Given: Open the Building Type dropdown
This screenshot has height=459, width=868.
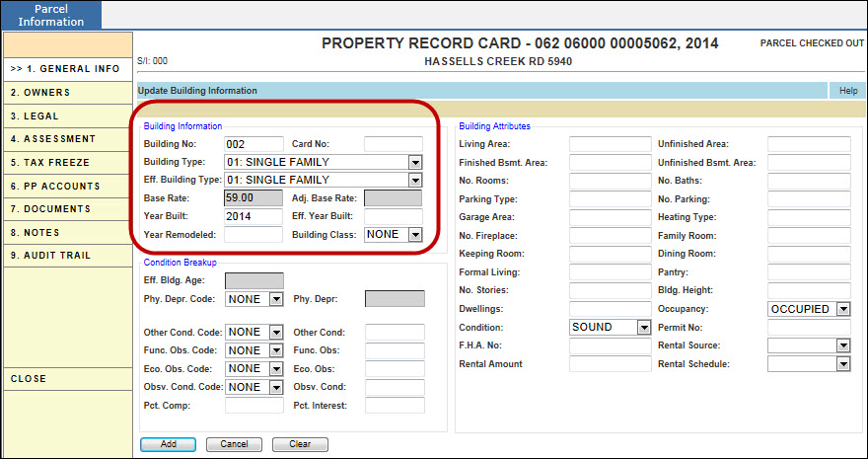Looking at the screenshot, I should tap(414, 162).
